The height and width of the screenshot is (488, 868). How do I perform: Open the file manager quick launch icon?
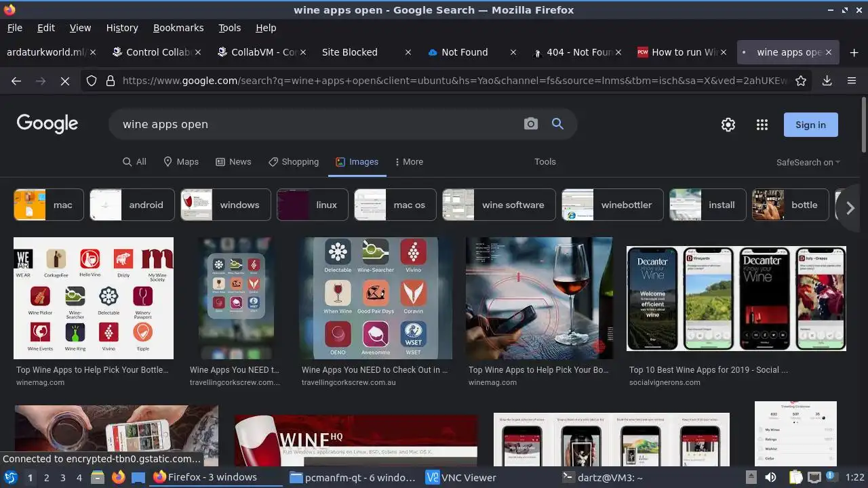pyautogui.click(x=97, y=477)
